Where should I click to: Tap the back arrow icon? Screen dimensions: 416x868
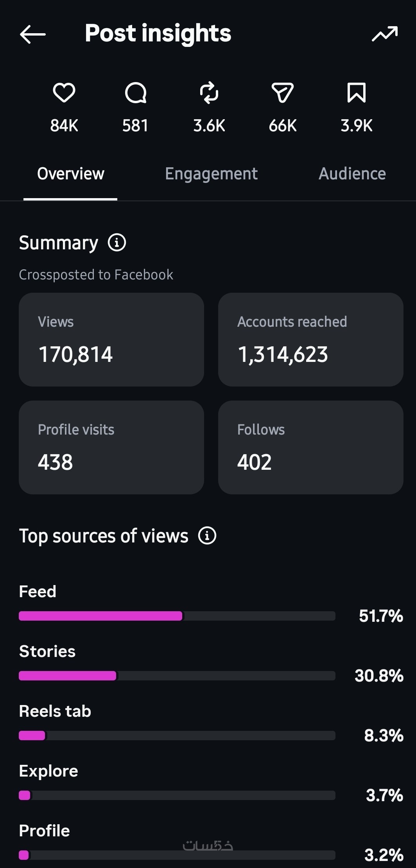[33, 34]
